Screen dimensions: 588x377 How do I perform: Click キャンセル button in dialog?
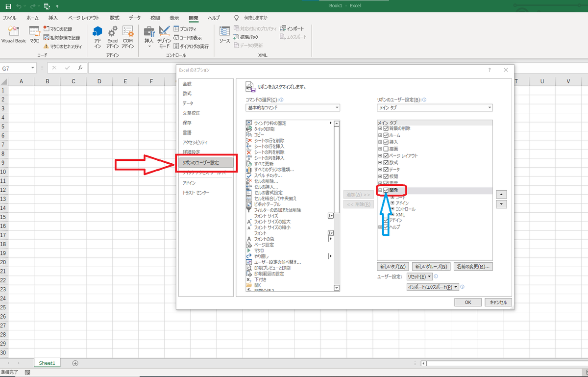[498, 302]
